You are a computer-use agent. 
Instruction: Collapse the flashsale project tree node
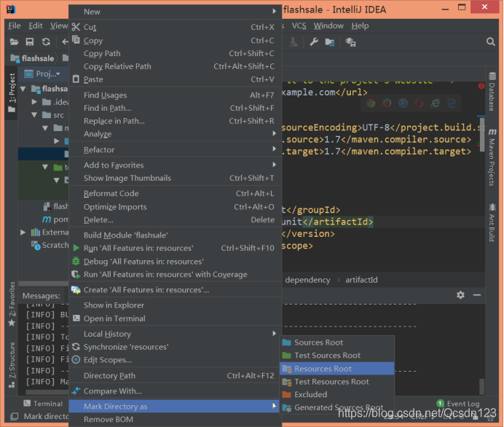tap(23, 89)
